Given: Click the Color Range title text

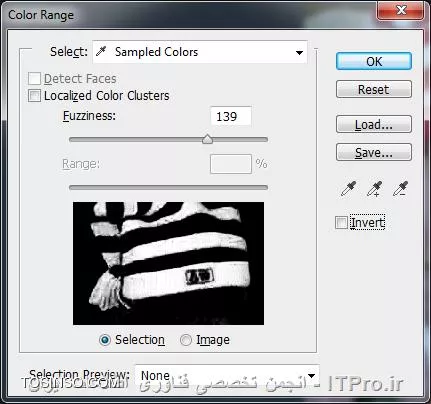Looking at the screenshot, I should 41,15.
